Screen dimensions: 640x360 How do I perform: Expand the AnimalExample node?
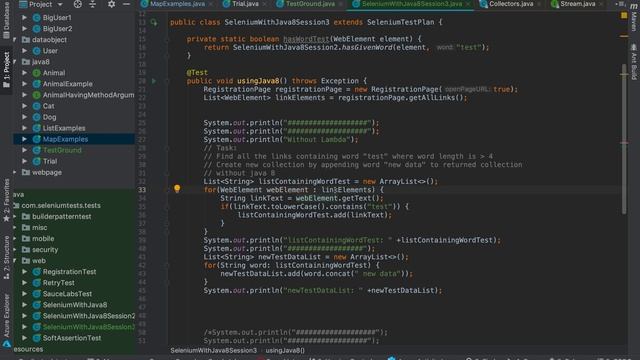(x=24, y=84)
